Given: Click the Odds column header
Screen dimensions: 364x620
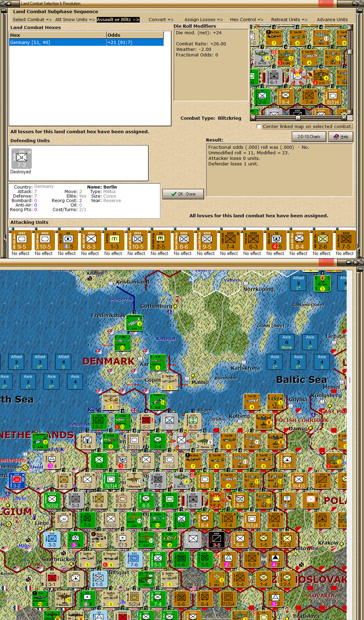Looking at the screenshot, I should click(135, 35).
